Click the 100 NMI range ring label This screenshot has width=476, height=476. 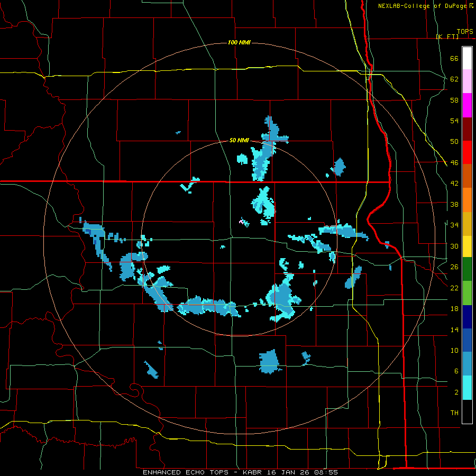pos(239,42)
